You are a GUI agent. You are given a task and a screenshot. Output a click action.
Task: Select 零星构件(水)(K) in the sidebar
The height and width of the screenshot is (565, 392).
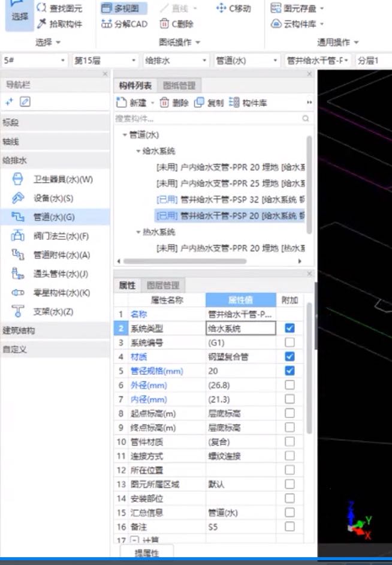tap(55, 293)
